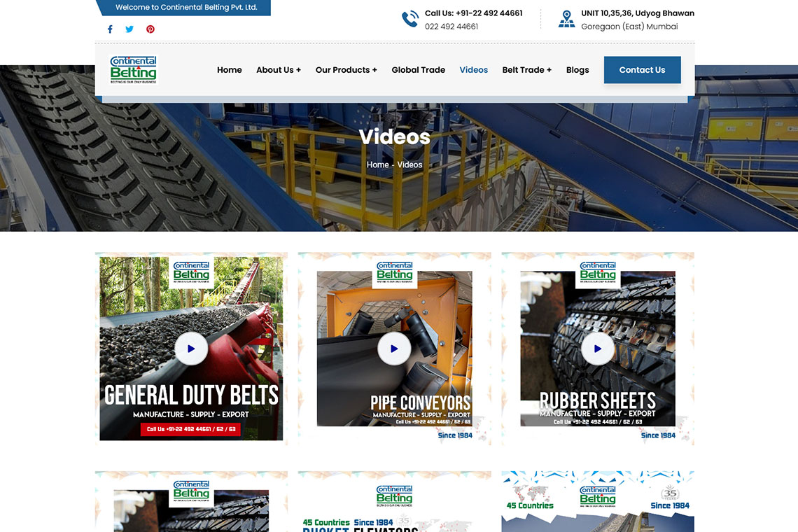Viewport: 798px width, 532px height.
Task: Play the Pipe Conveyors video
Action: pos(394,348)
